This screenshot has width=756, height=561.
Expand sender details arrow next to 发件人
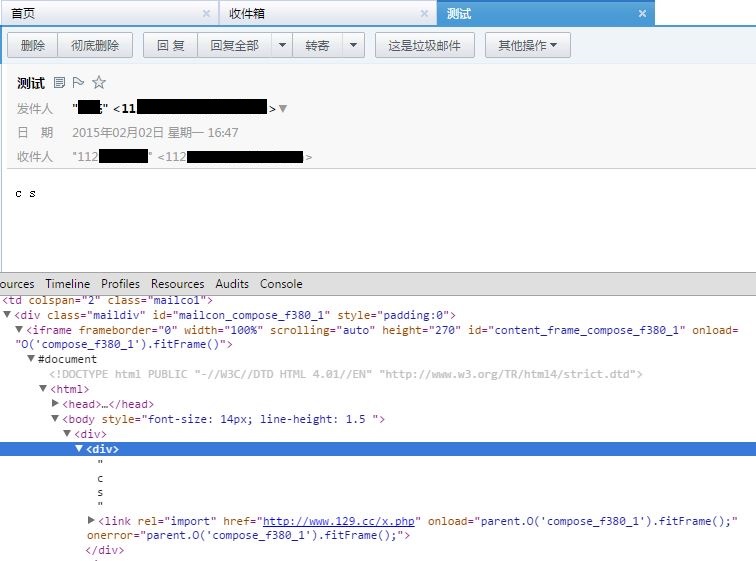tap(283, 109)
